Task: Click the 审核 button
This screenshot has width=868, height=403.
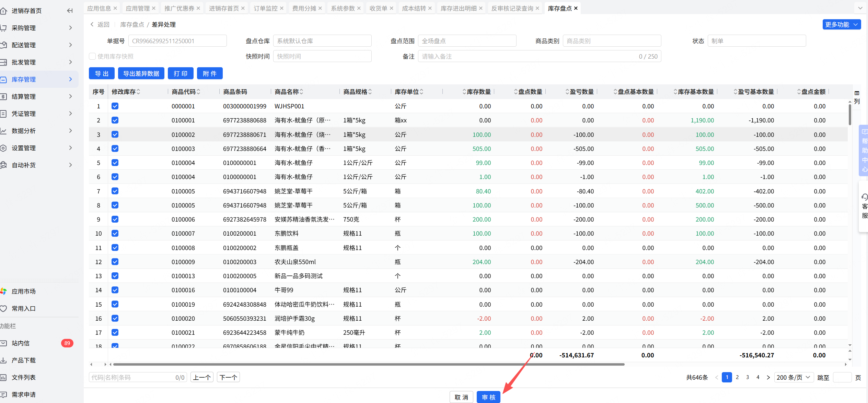Action: 488,397
